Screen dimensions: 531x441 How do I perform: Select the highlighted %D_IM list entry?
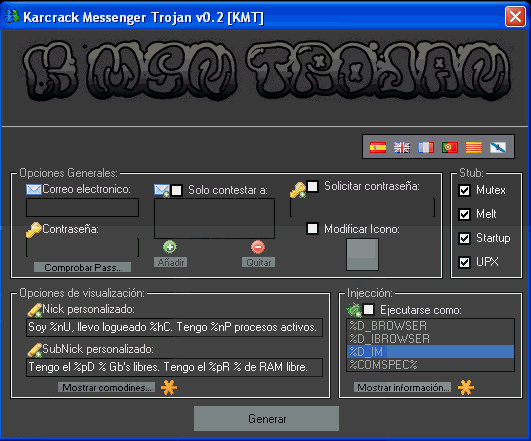pos(430,352)
